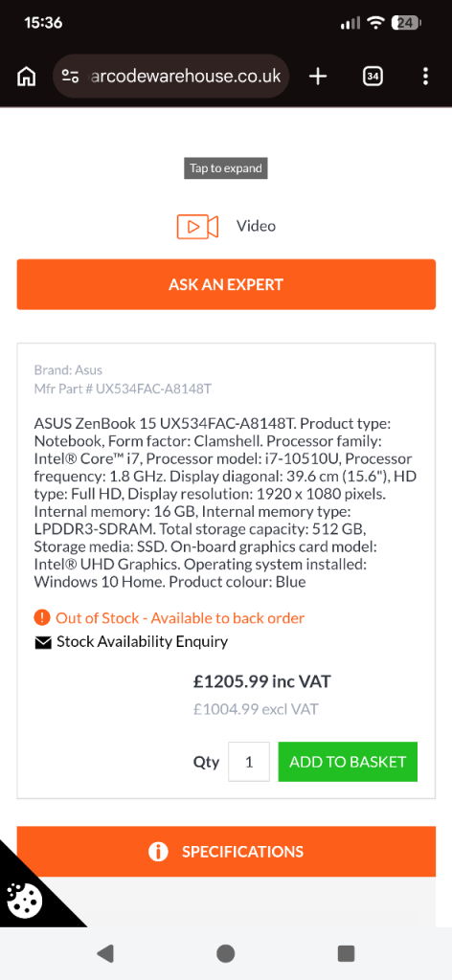Tap the Android recent apps square
452x980 pixels.
346,953
